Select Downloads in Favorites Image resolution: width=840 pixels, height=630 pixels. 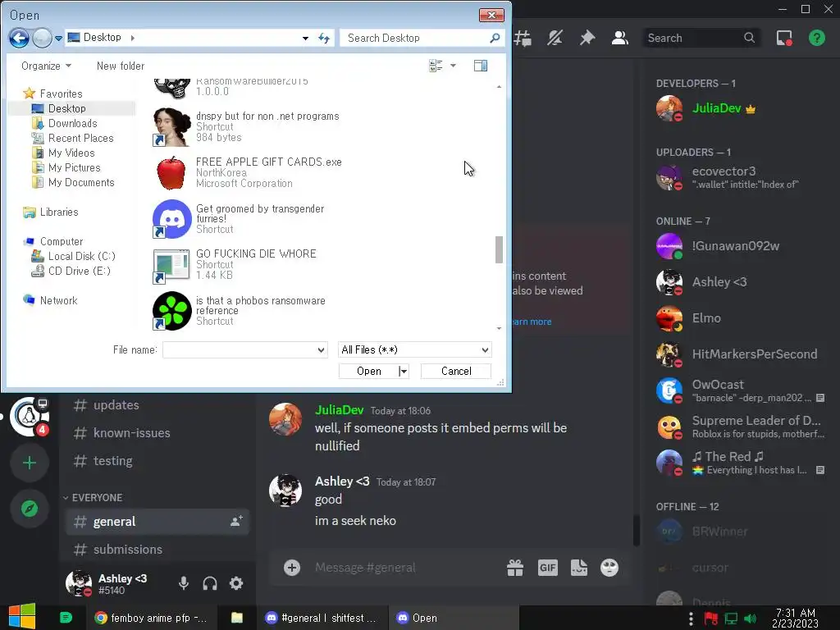[72, 123]
